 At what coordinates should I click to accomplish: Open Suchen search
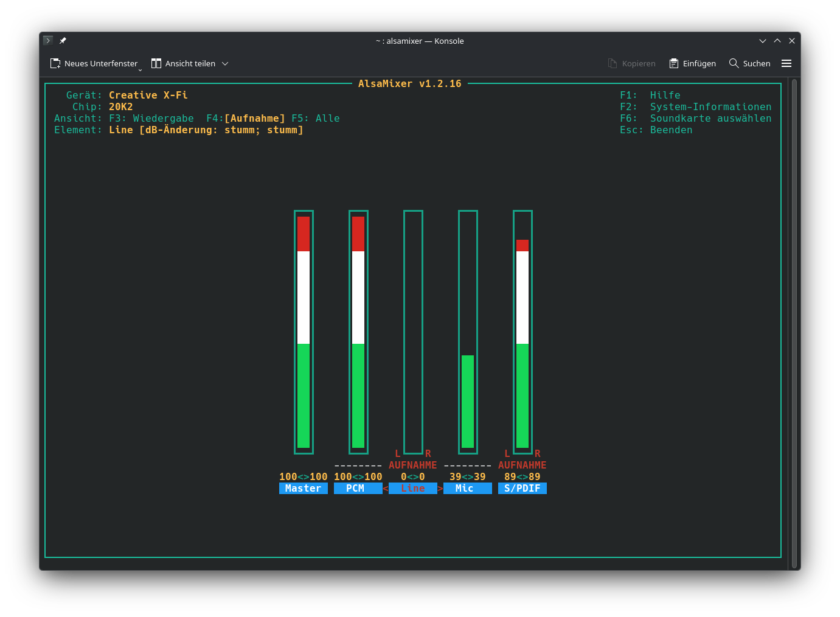pos(749,63)
